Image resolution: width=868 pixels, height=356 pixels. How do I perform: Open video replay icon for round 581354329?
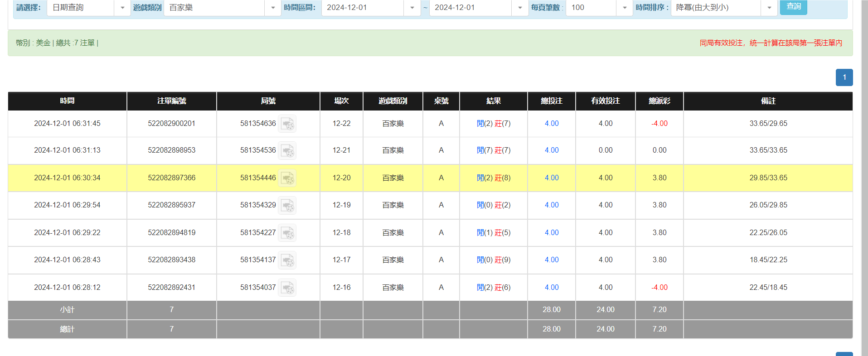click(287, 205)
